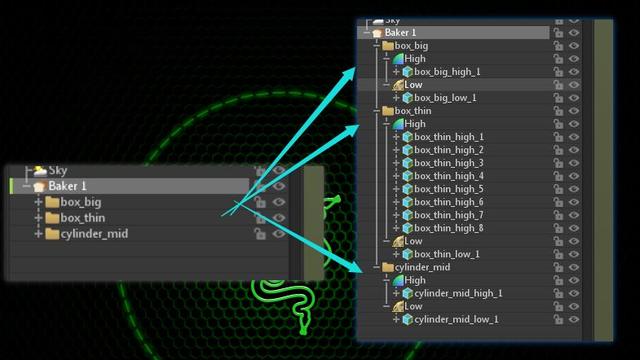Toggle lock on box_big in left panel

260,202
